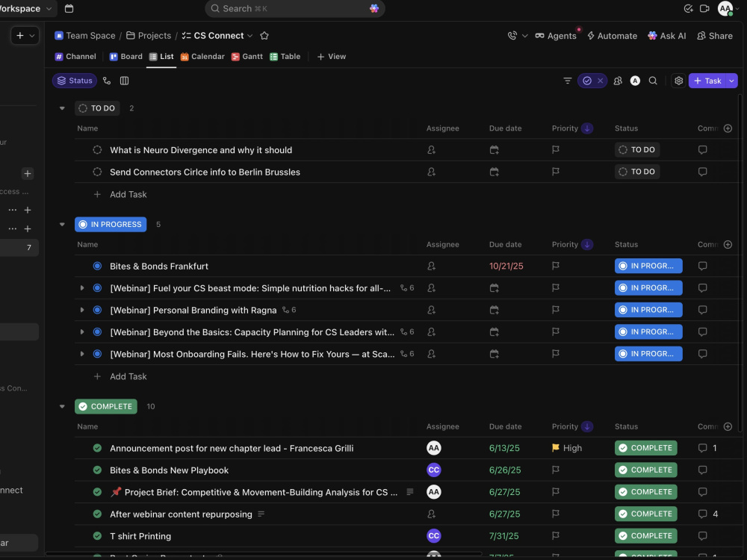Open the assignees people filter icon

[x=618, y=81]
